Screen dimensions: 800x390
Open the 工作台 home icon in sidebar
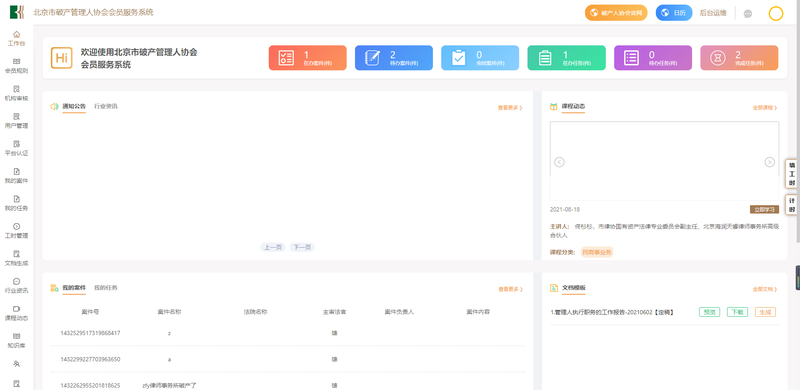point(16,34)
